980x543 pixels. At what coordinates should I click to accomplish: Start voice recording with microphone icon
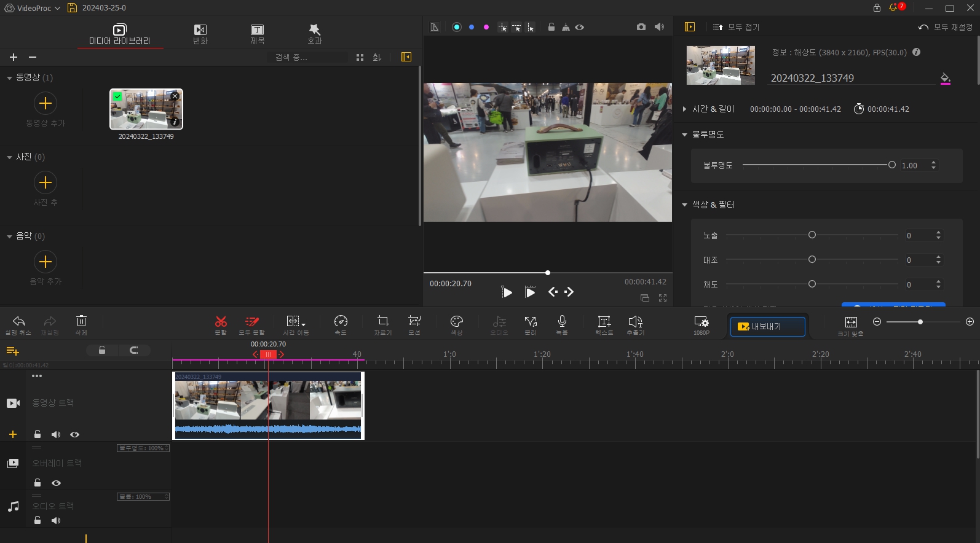[562, 324]
